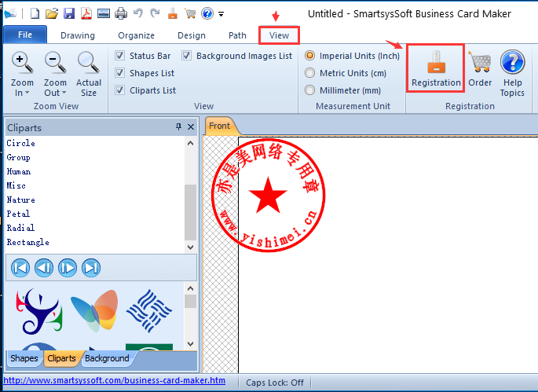The height and width of the screenshot is (392, 538).
Task: Click the app logo icon in title bar
Action: [10, 14]
